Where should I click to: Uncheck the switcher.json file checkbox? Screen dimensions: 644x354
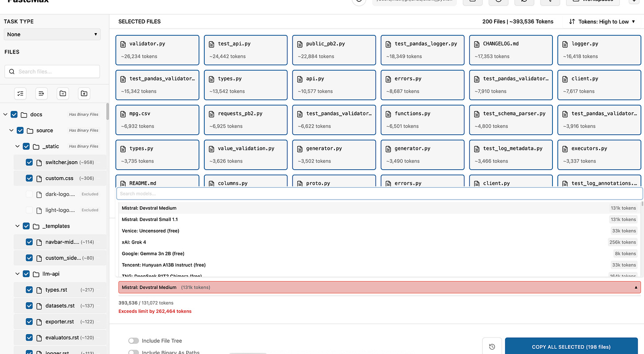coord(29,162)
